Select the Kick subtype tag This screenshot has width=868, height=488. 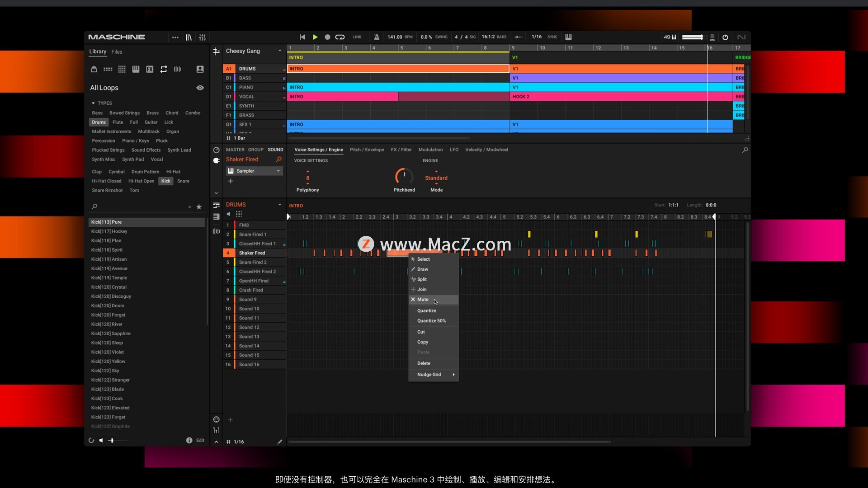click(x=166, y=181)
